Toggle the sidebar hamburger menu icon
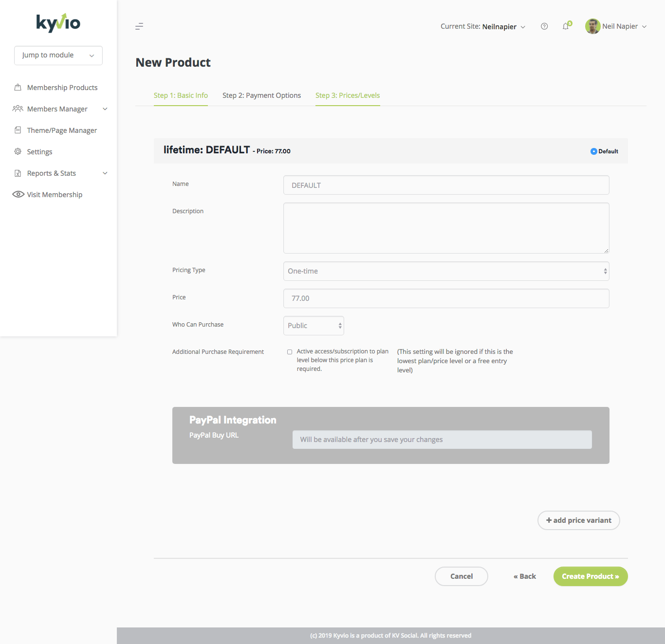Screen dimensions: 665x644 click(139, 26)
